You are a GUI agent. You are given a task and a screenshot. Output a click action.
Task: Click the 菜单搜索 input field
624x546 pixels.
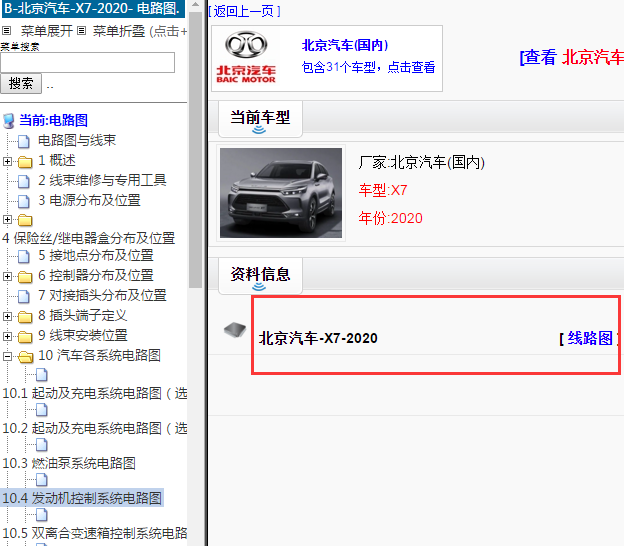tap(88, 62)
